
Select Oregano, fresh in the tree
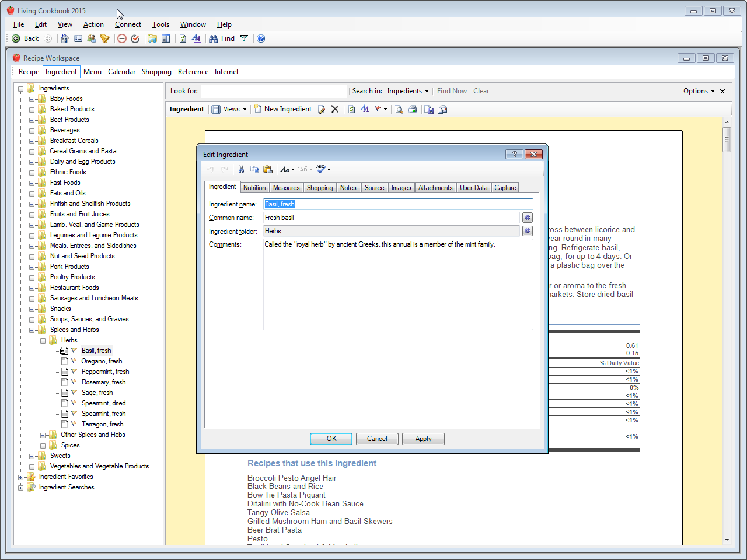102,361
